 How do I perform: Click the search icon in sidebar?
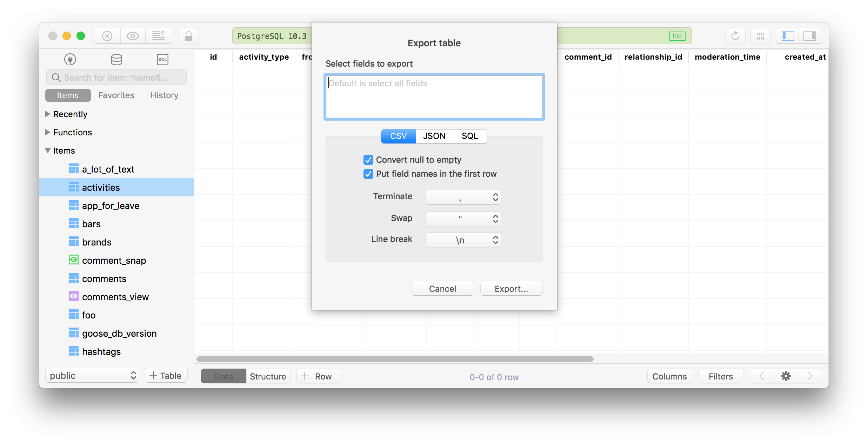[x=56, y=77]
